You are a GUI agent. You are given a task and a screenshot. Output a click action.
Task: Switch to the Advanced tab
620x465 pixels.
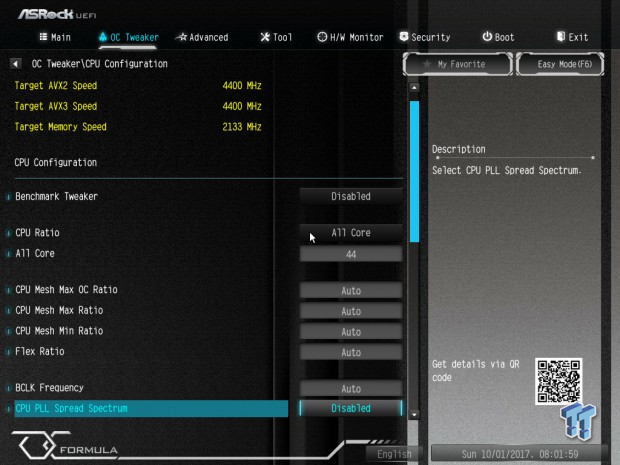[x=202, y=37]
